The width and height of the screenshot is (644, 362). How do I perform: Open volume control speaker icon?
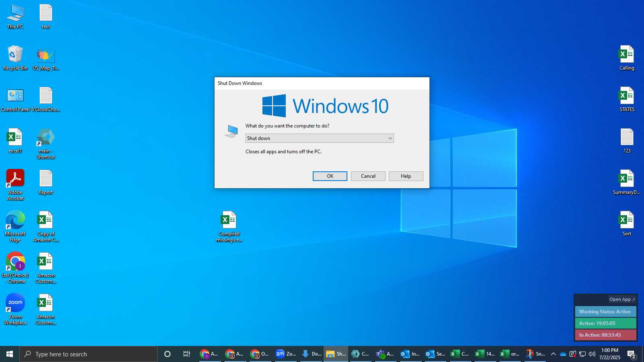(x=592, y=354)
